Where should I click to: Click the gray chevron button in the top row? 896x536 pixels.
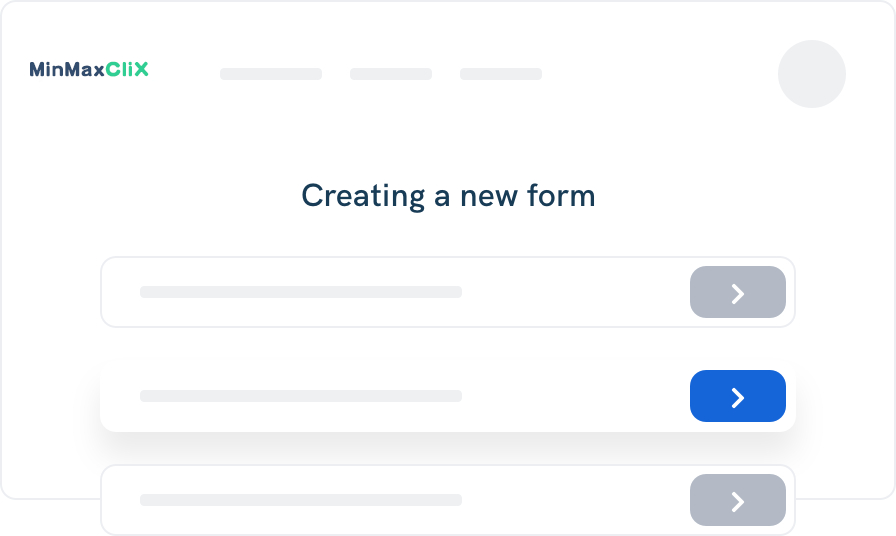coord(737,292)
